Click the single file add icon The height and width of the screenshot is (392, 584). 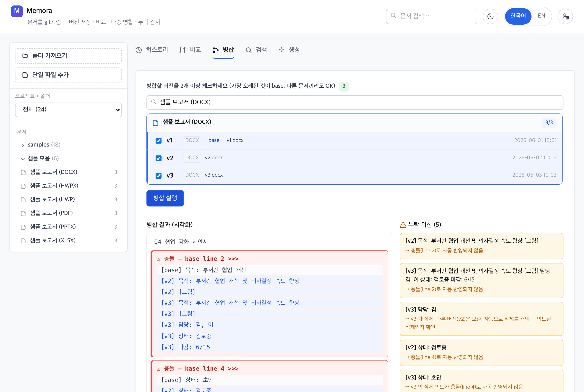pos(25,75)
